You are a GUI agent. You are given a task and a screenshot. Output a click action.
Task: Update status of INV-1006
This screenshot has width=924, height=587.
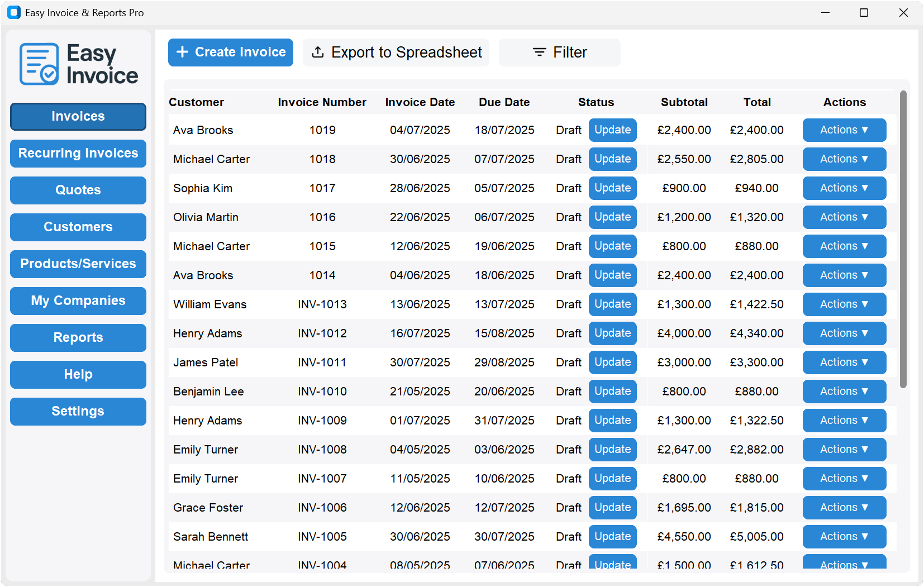[612, 508]
